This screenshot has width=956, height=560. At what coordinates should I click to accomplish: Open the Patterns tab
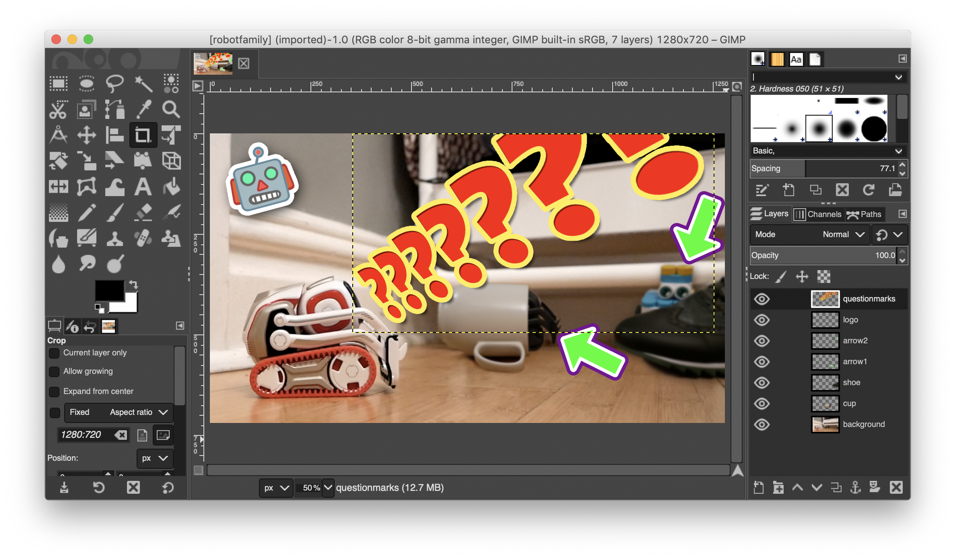pos(777,59)
